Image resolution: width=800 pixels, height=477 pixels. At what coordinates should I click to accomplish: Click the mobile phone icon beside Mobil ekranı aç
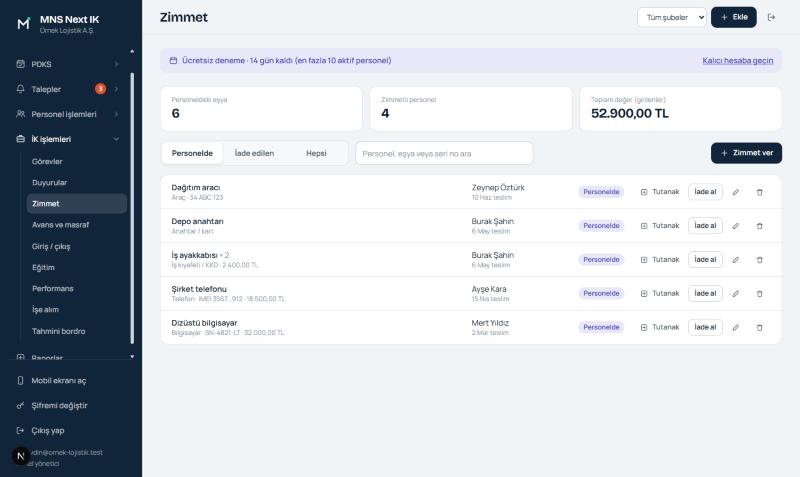pos(20,381)
